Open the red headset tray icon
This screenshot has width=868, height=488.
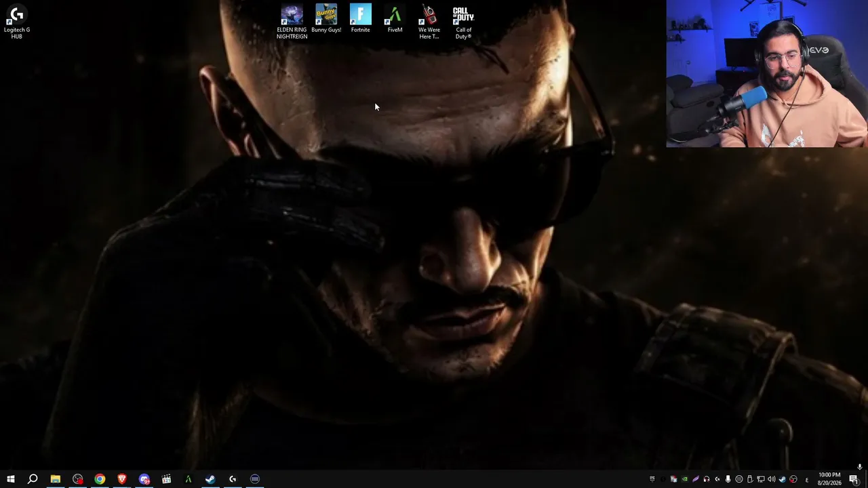point(706,480)
